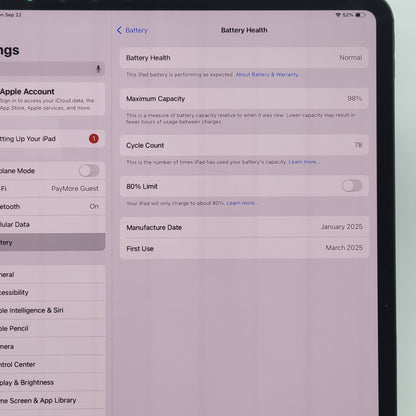Tap the Wi-Fi status bar icon

(x=338, y=15)
